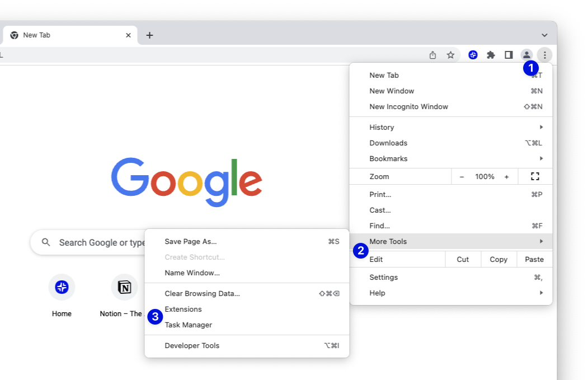Increase zoom with the plus button
The width and height of the screenshot is (588, 380).
tap(507, 177)
